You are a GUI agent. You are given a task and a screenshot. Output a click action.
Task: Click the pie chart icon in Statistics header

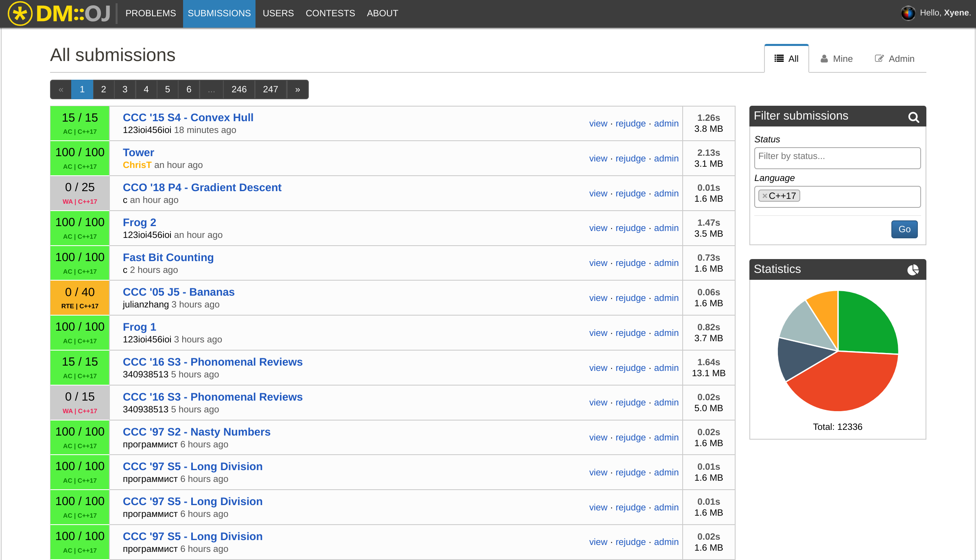913,270
